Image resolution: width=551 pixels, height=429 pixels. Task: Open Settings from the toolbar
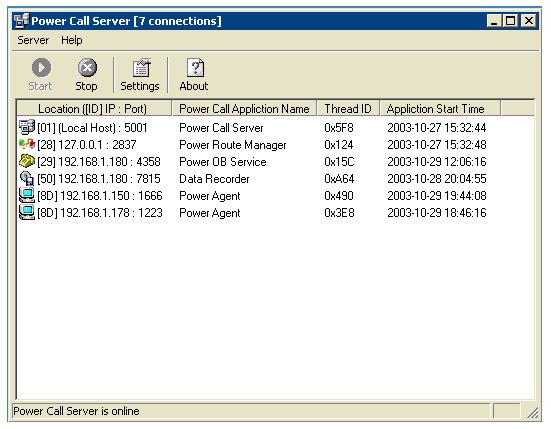141,67
